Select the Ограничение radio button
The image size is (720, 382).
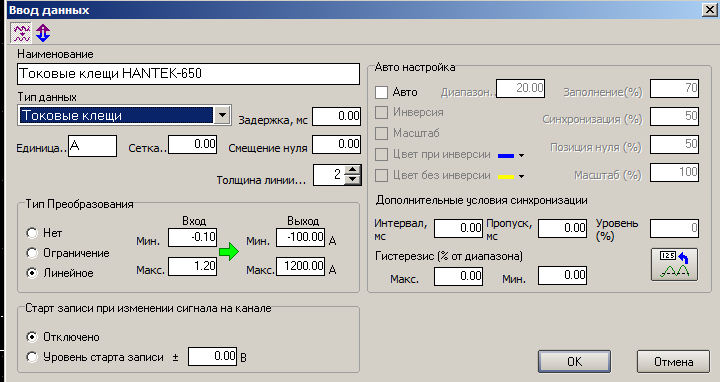click(x=32, y=253)
